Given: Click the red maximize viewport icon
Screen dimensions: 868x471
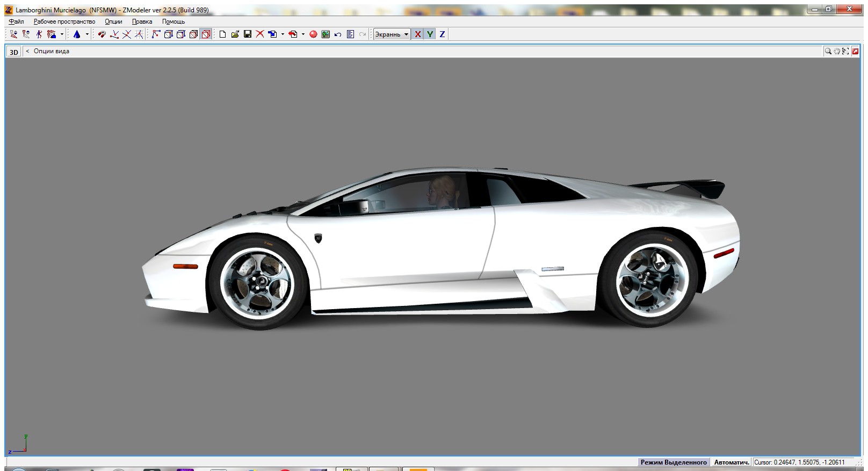Looking at the screenshot, I should [855, 52].
